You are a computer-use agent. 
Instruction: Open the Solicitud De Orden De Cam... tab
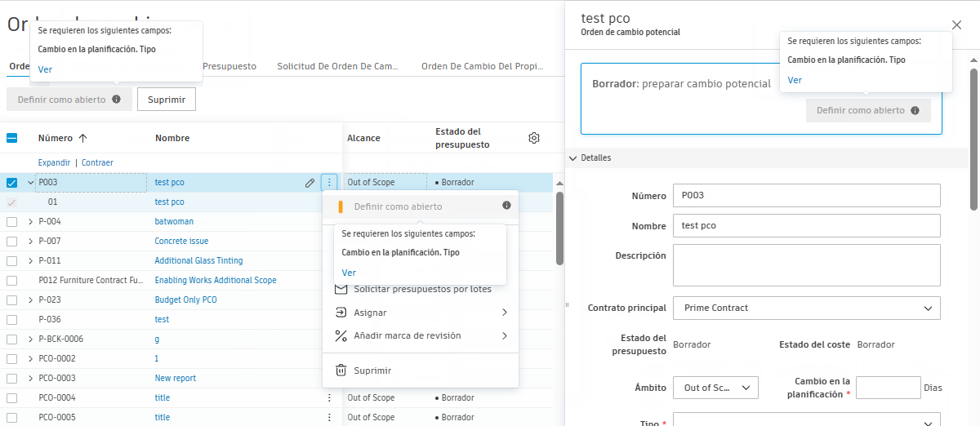click(x=337, y=66)
